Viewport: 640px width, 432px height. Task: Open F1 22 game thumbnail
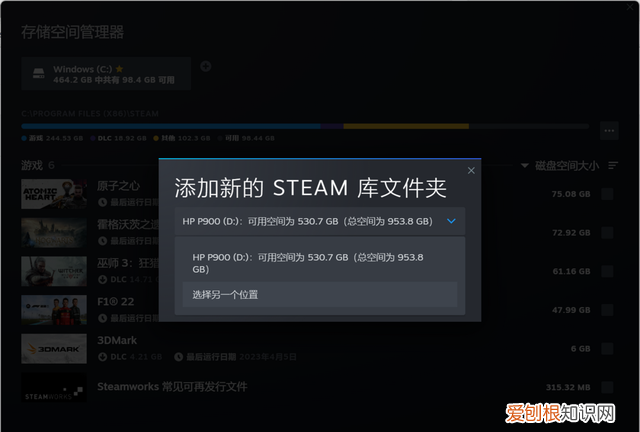click(x=54, y=310)
